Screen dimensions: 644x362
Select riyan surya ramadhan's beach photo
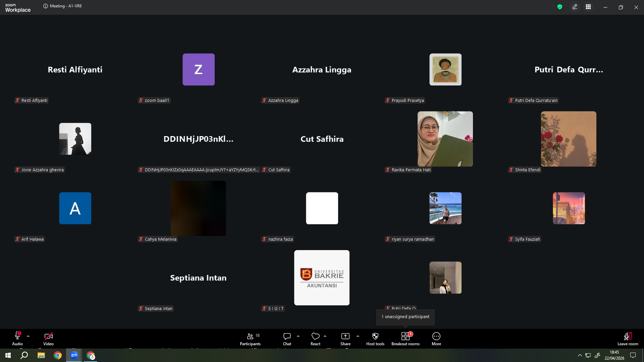point(445,208)
